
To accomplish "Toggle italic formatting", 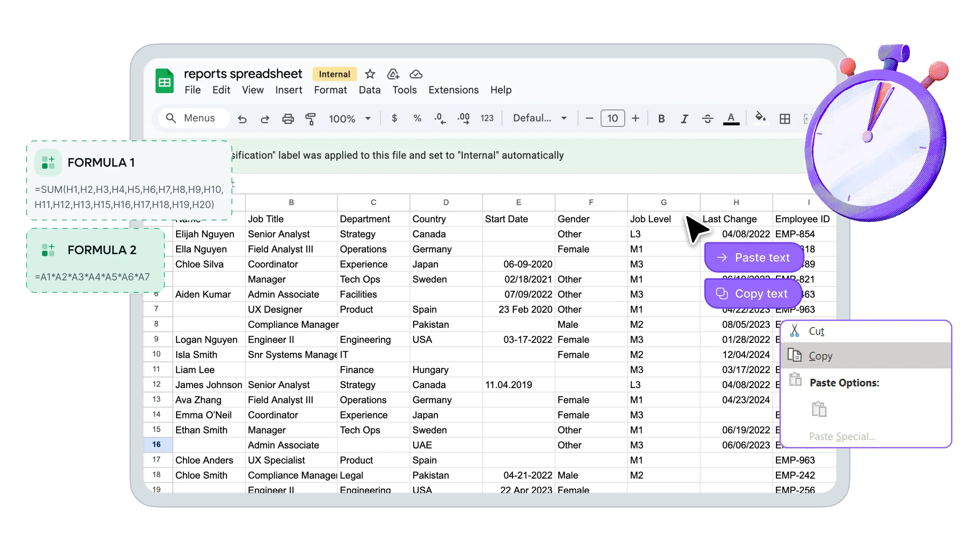I will pyautogui.click(x=684, y=119).
